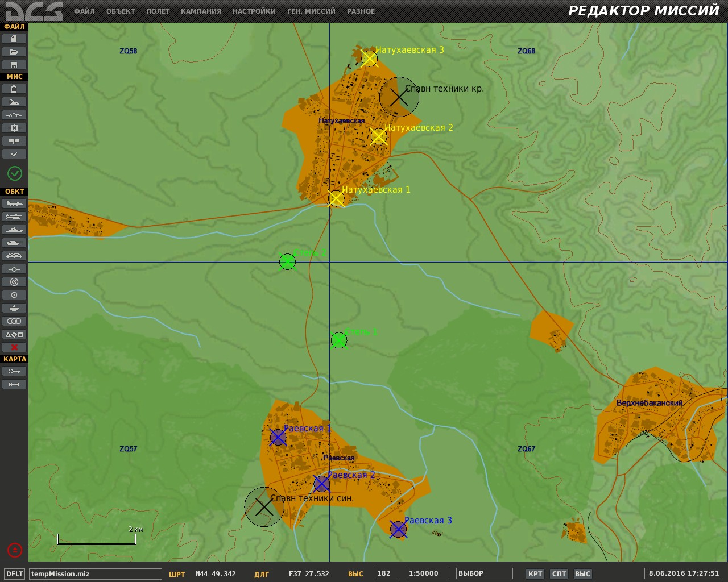Toggle the ВЫС altitude mode button

coord(582,573)
